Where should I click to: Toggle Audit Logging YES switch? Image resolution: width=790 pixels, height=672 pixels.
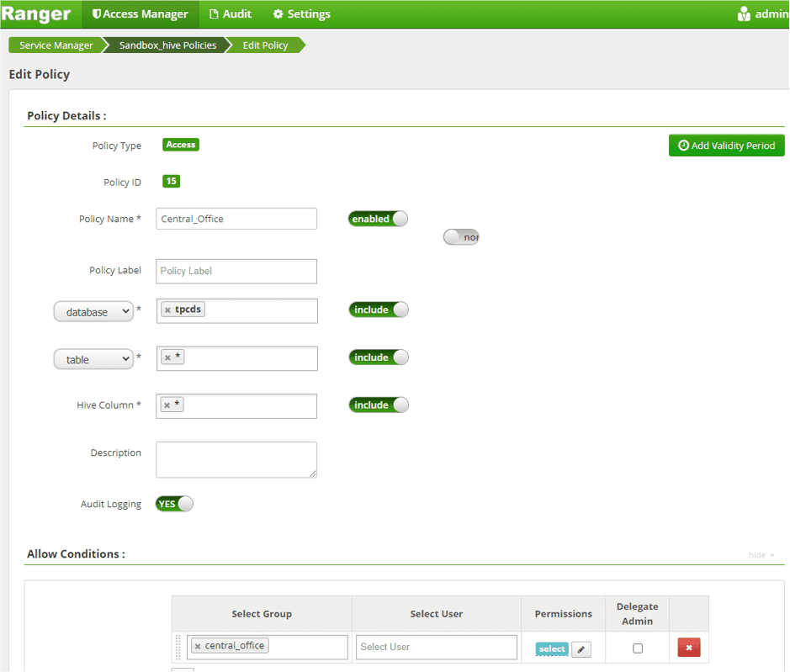point(174,504)
